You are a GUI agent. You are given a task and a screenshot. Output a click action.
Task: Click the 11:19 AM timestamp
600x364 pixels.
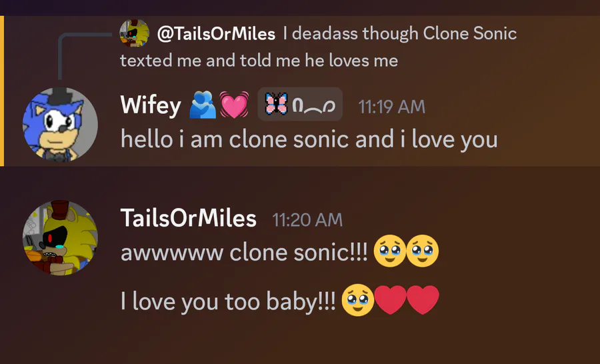[x=391, y=106]
